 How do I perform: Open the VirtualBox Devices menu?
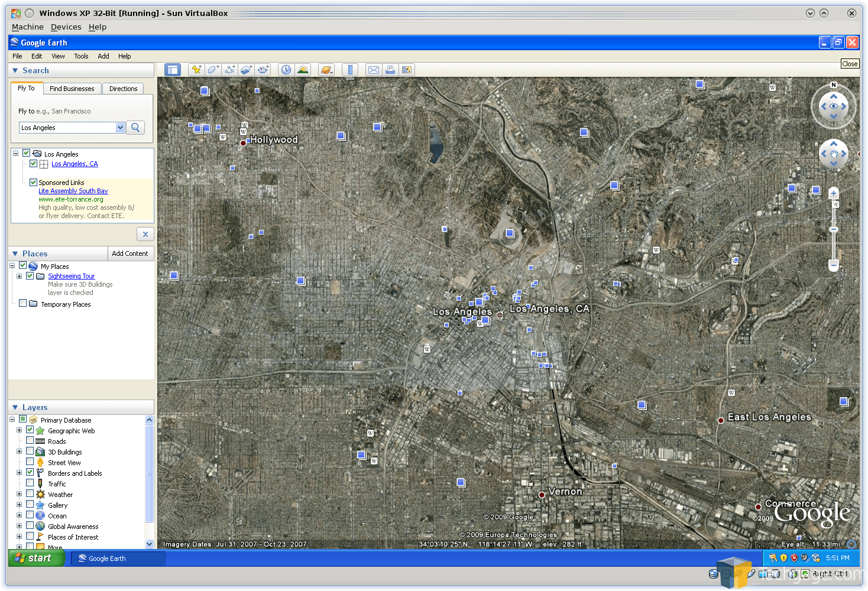pyautogui.click(x=66, y=27)
